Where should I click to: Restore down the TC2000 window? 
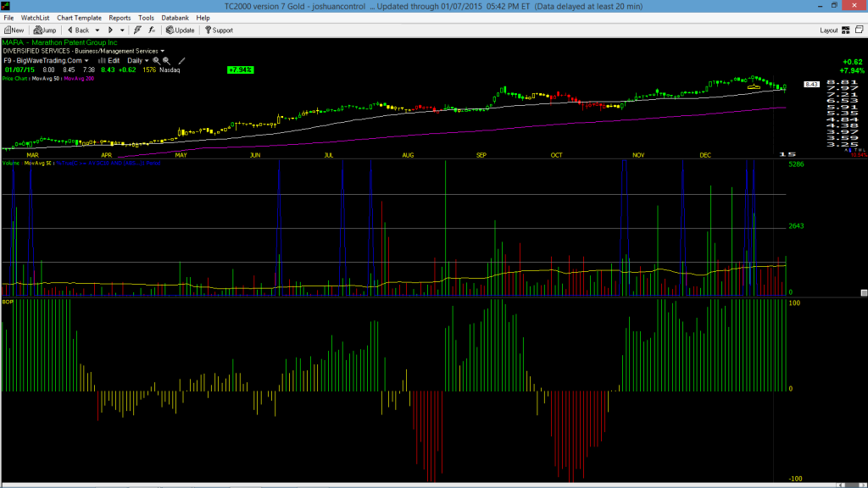(834, 6)
